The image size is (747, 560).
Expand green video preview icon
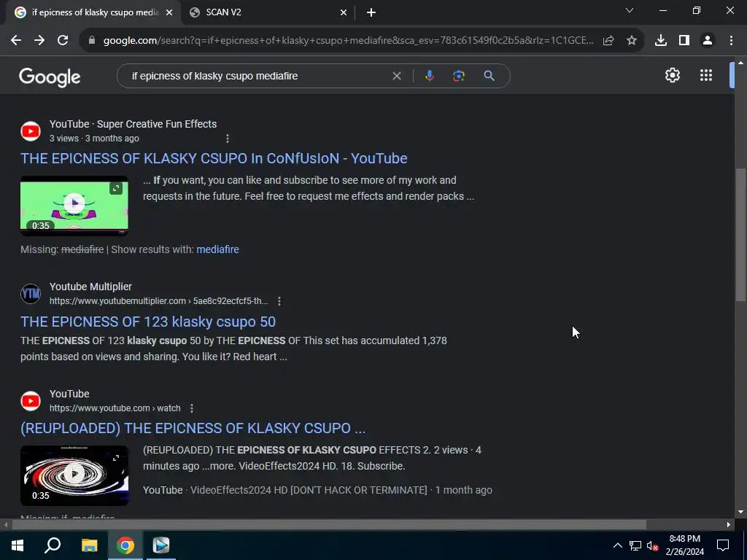pyautogui.click(x=116, y=188)
